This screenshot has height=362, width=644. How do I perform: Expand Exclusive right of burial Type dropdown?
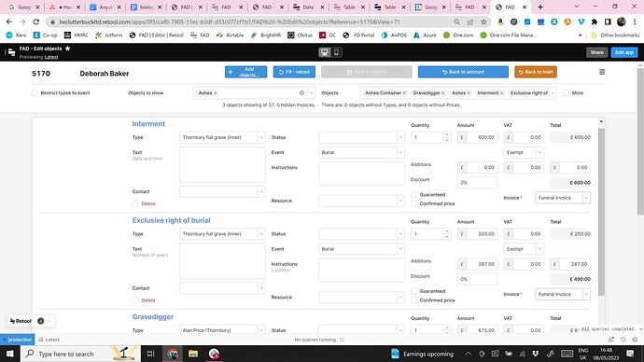pyautogui.click(x=261, y=233)
